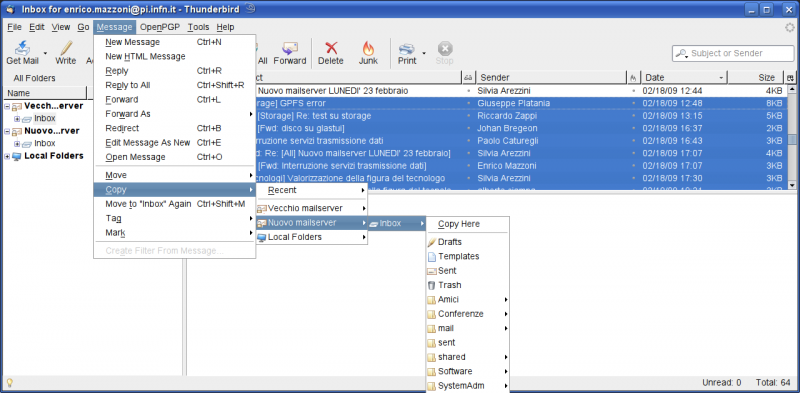Choose Reply to All menu entry
800x393 pixels.
[x=174, y=85]
